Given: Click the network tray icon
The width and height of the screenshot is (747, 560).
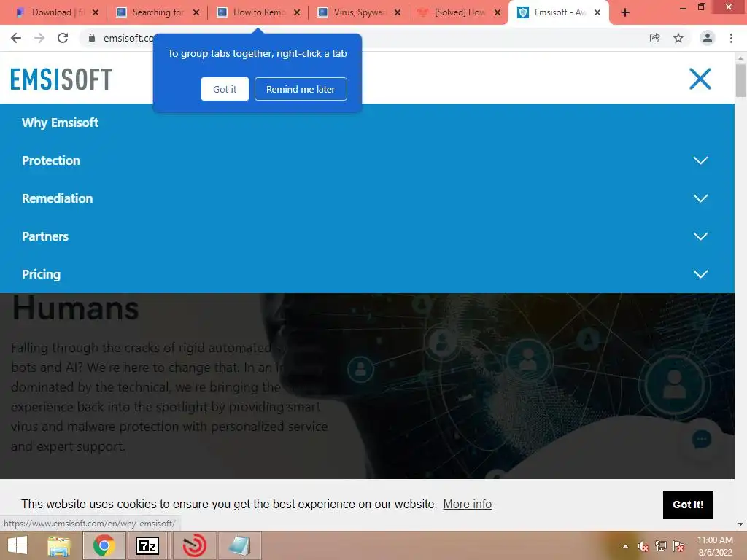Looking at the screenshot, I should 661,546.
